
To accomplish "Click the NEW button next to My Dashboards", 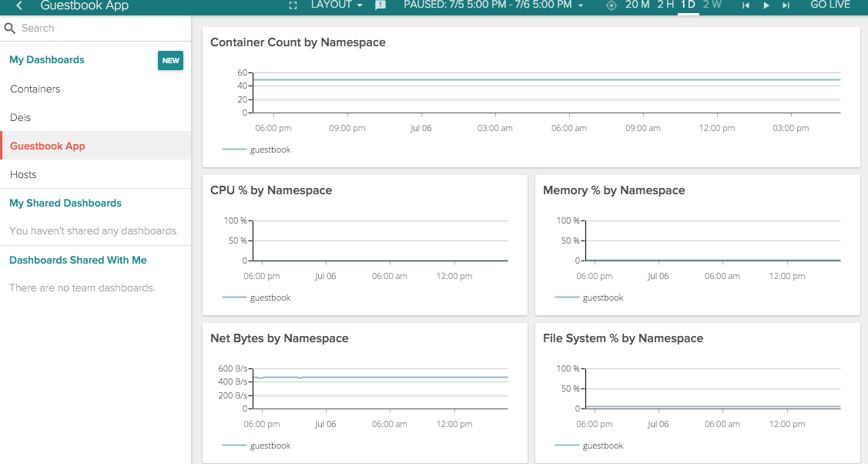I will click(170, 59).
